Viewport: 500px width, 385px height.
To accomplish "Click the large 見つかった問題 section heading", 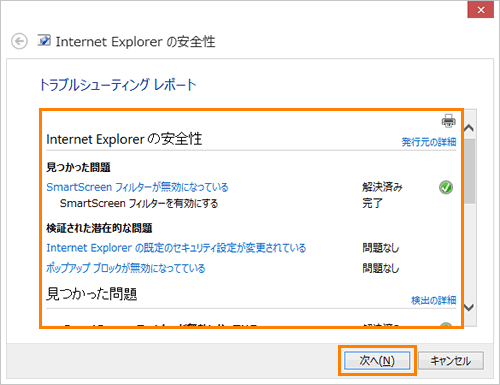I will coord(92,294).
